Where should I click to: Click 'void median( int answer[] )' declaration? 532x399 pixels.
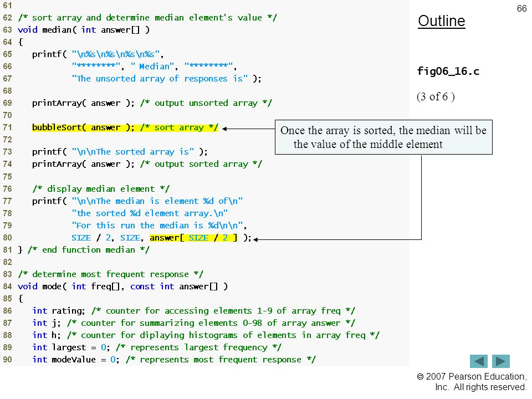[84, 30]
